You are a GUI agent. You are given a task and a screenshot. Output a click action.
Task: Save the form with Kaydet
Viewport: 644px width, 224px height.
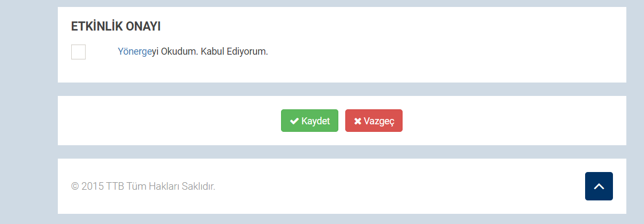click(x=309, y=121)
